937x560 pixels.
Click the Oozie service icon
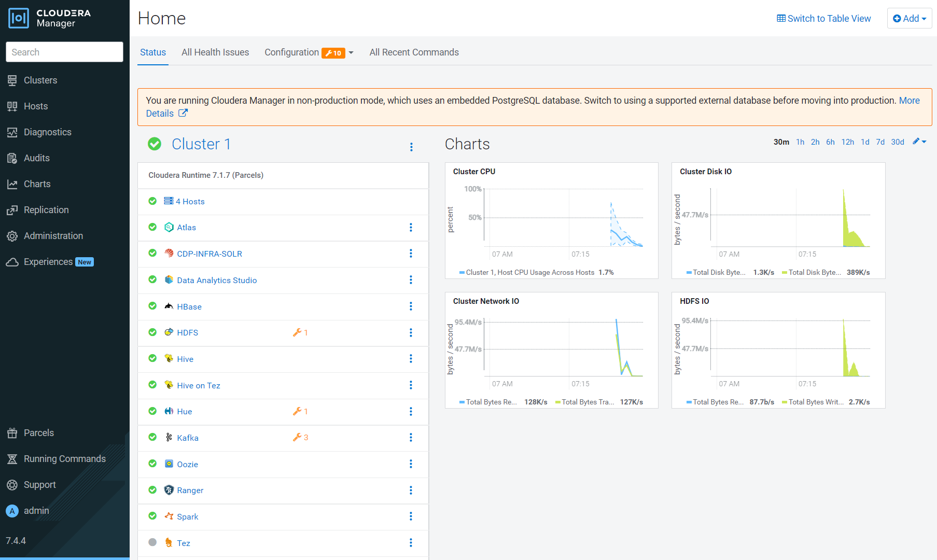[x=169, y=464]
